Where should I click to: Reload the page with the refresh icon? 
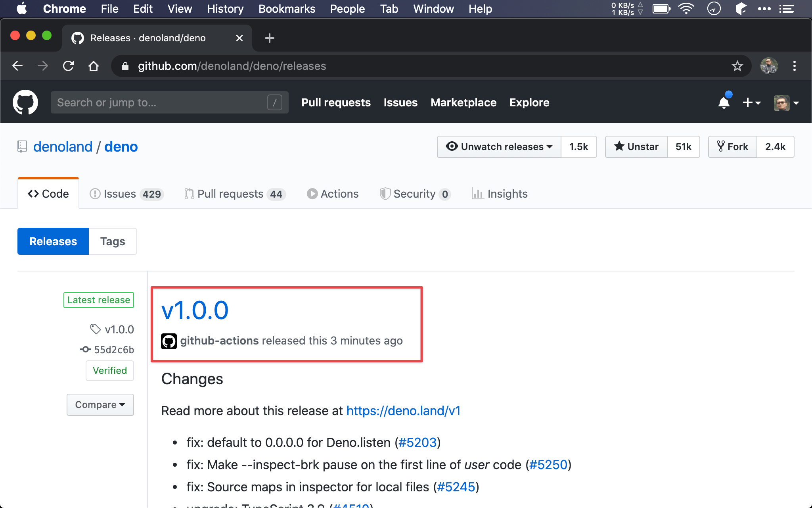(x=68, y=66)
